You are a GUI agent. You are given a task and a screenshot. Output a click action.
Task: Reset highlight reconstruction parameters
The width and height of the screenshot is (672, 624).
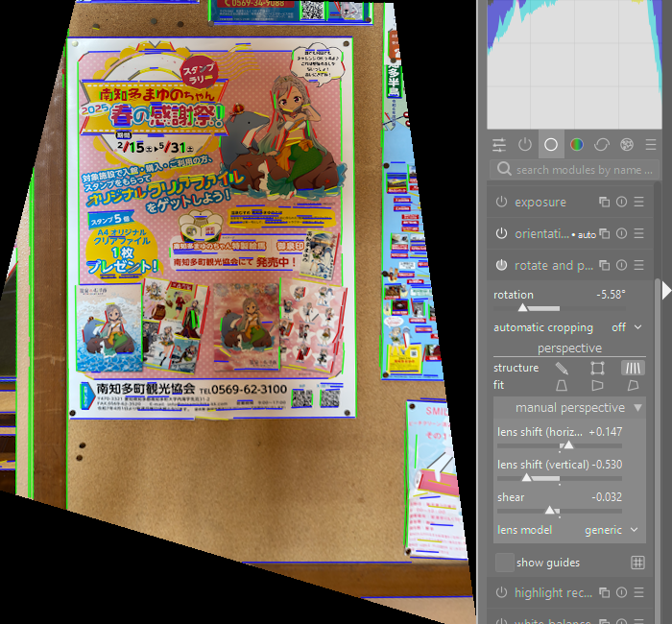[x=621, y=592]
